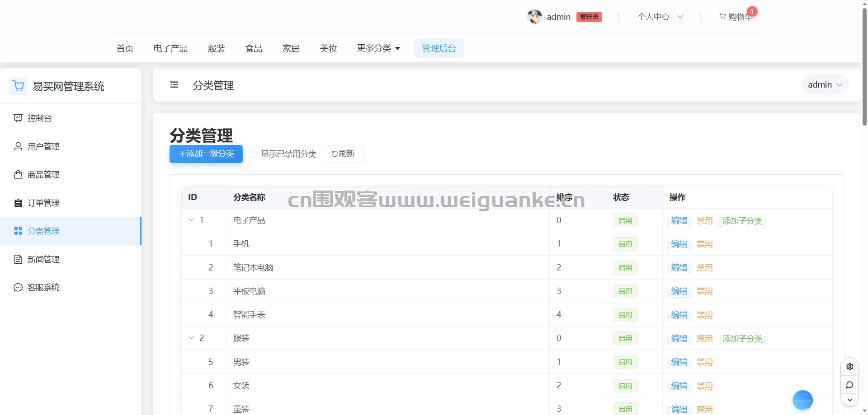Disable the 笔记本电脑 category
868x415 pixels.
[x=704, y=267]
